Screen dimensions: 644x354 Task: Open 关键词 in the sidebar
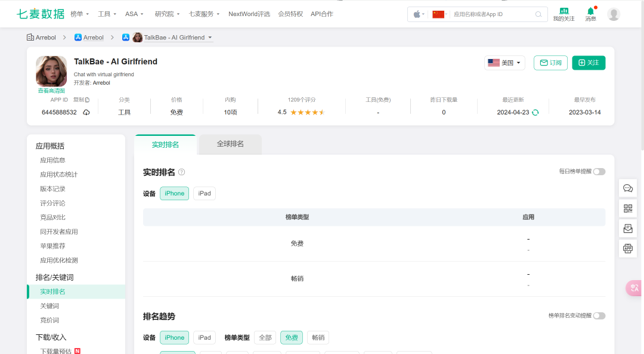[x=49, y=306]
